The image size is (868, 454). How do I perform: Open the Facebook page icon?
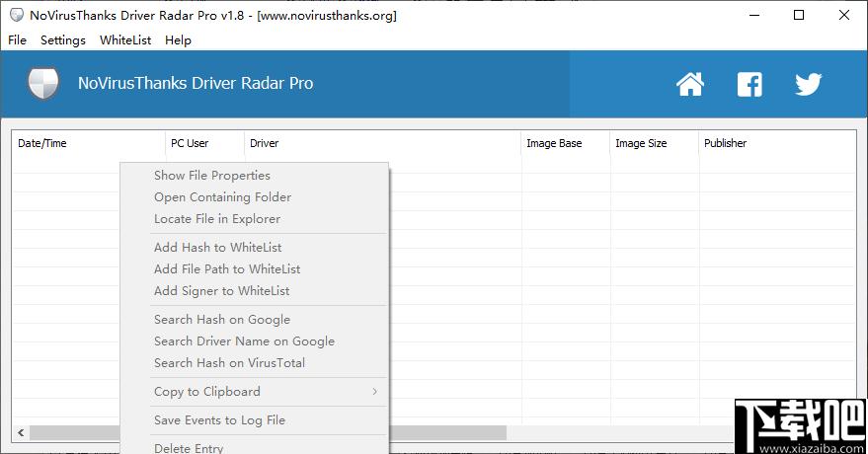pos(750,85)
